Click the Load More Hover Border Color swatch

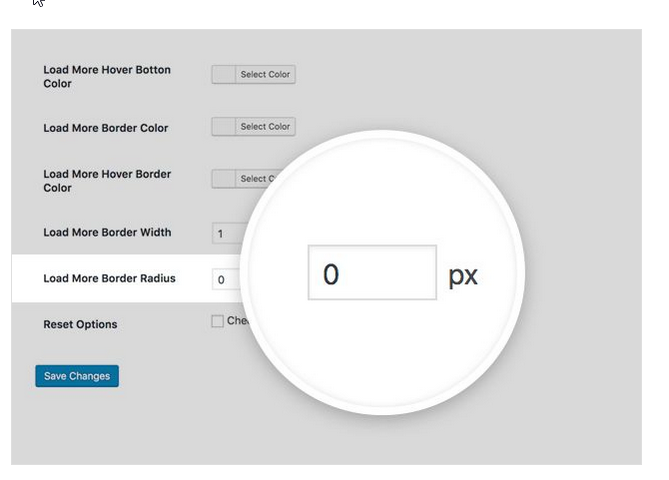(224, 179)
